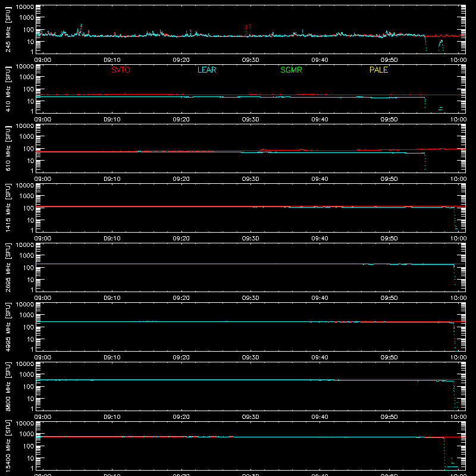Click the 09:50 time label under 2695 MHz panel
This screenshot has height=476, width=476.
(389, 298)
